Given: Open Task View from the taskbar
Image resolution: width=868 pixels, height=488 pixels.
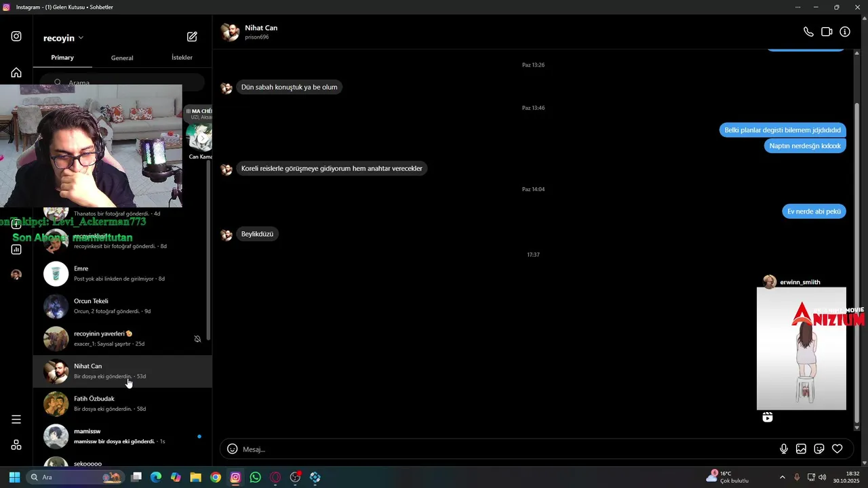Looking at the screenshot, I should [x=136, y=477].
